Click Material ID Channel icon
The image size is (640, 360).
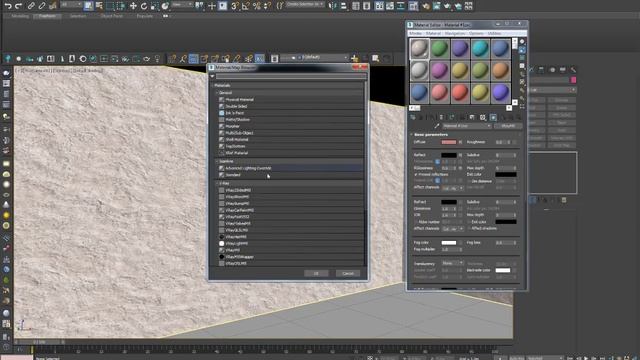(483, 118)
